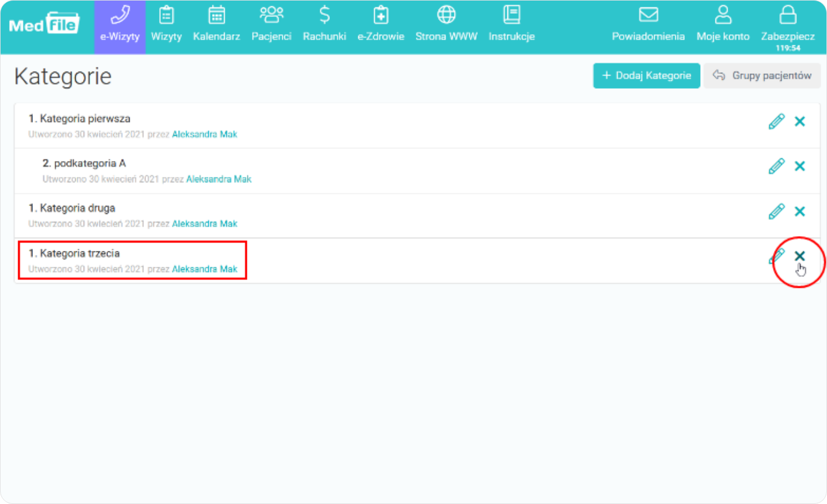Delete Kategoria druga with X icon
Viewport: 827px width, 504px height.
pyautogui.click(x=800, y=212)
